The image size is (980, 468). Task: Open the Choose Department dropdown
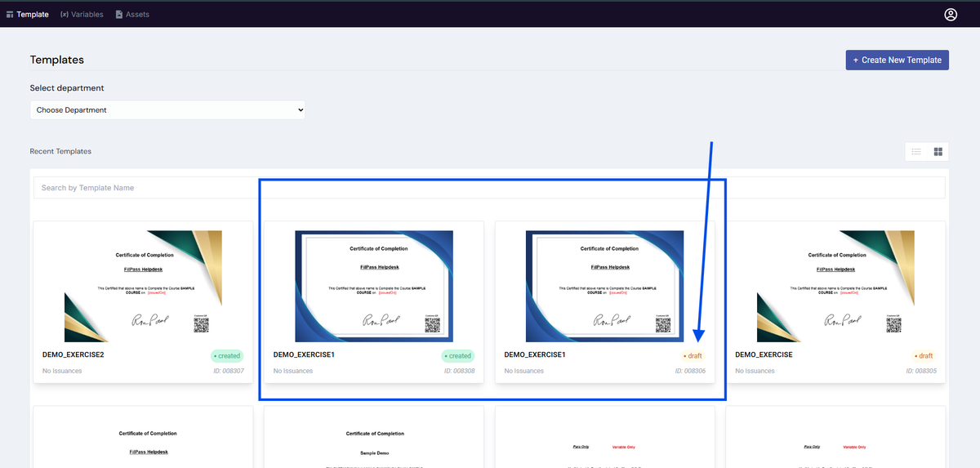click(167, 109)
